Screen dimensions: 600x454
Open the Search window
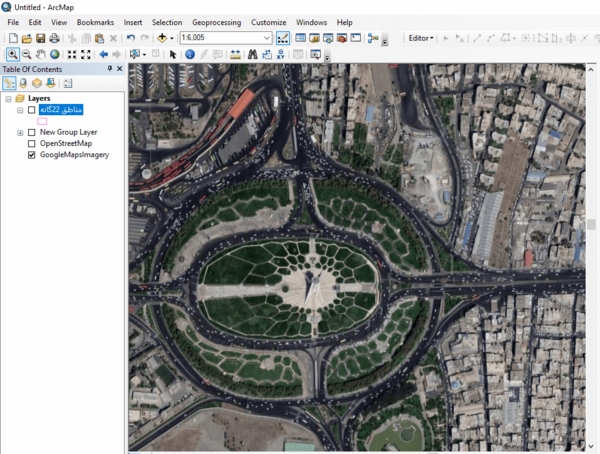coord(328,38)
